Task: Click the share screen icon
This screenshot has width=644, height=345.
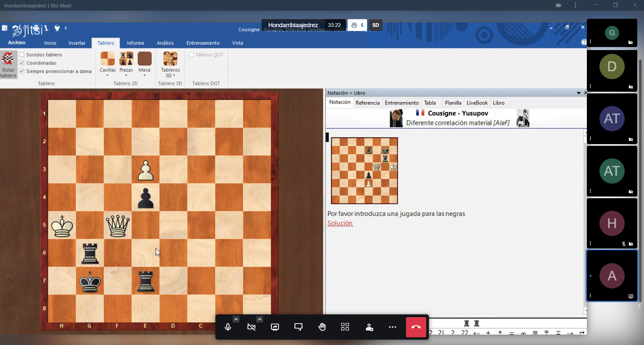Action: 275,327
